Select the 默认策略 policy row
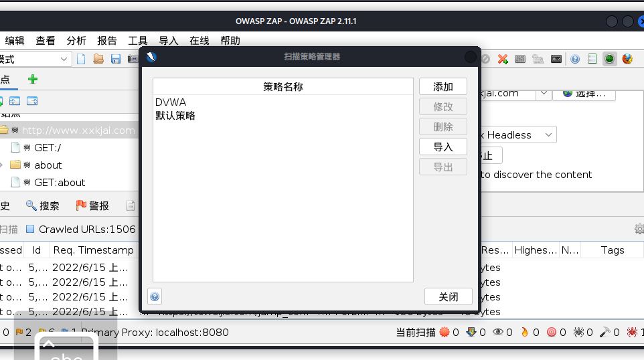644x360 pixels. (x=283, y=116)
